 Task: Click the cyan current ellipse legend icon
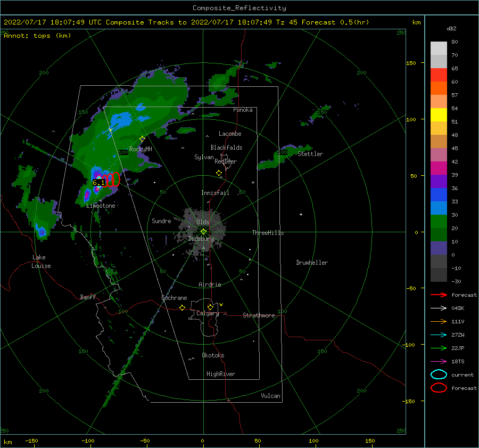tap(439, 374)
